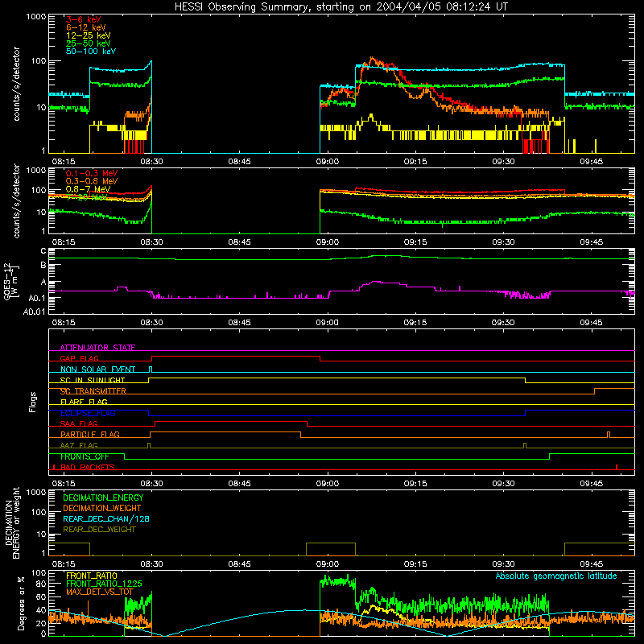Select the C flux class tick label
The width and height of the screenshot is (644, 644).
coord(43,251)
